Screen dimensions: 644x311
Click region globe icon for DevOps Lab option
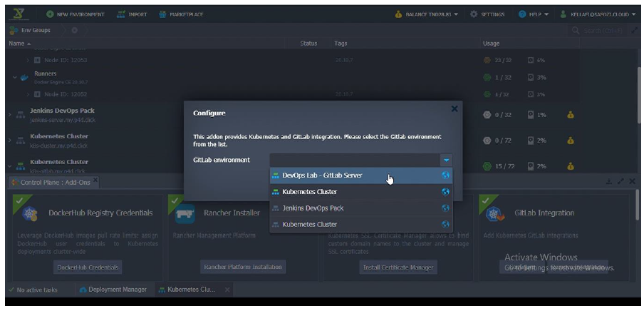coord(445,175)
